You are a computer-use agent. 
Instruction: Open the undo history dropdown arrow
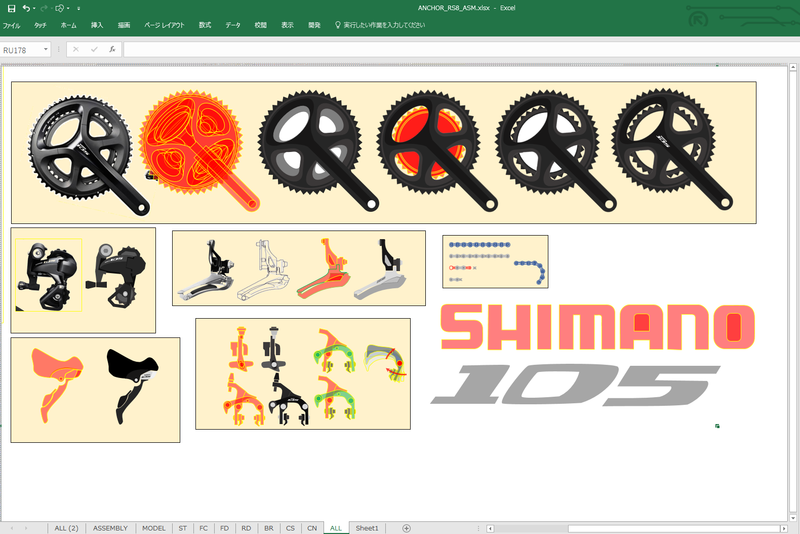(x=34, y=8)
